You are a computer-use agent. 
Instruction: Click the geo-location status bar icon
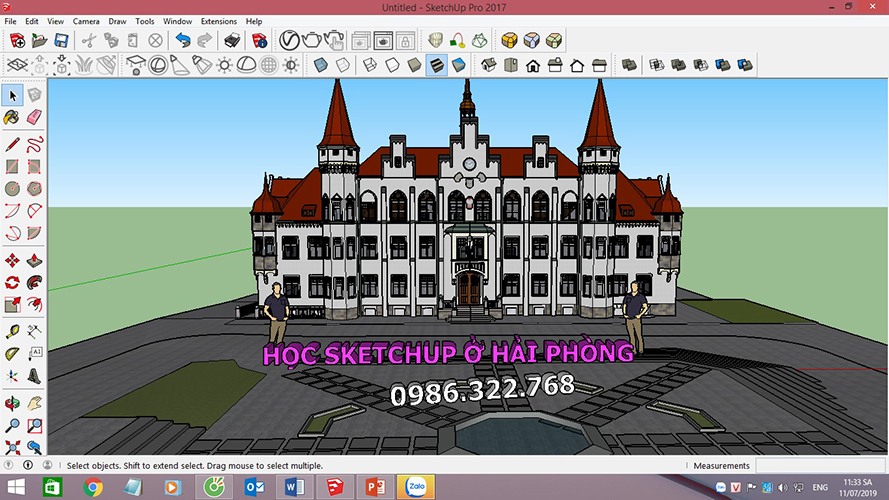click(9, 465)
